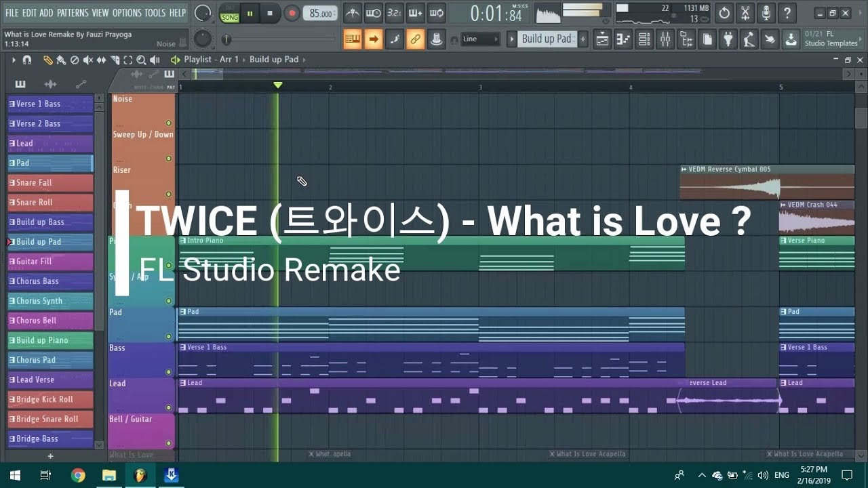Select the Slip tool
This screenshot has width=868, height=488.
pos(101,60)
